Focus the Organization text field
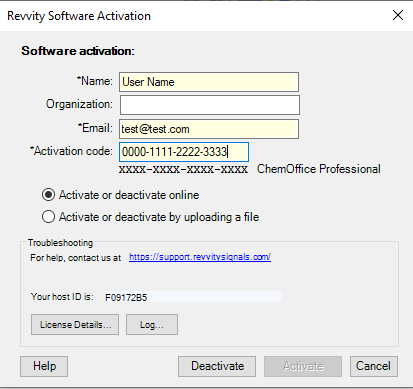The image size is (413, 389). tap(210, 105)
